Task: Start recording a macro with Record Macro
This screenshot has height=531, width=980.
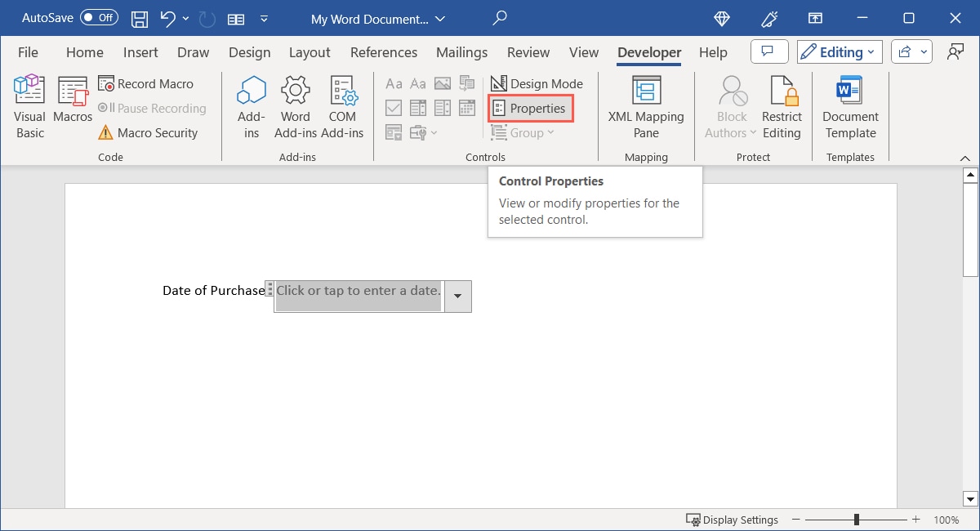Action: click(154, 83)
